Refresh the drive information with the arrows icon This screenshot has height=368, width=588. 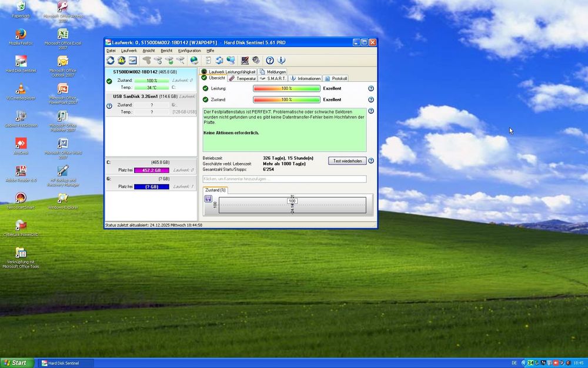pos(110,60)
